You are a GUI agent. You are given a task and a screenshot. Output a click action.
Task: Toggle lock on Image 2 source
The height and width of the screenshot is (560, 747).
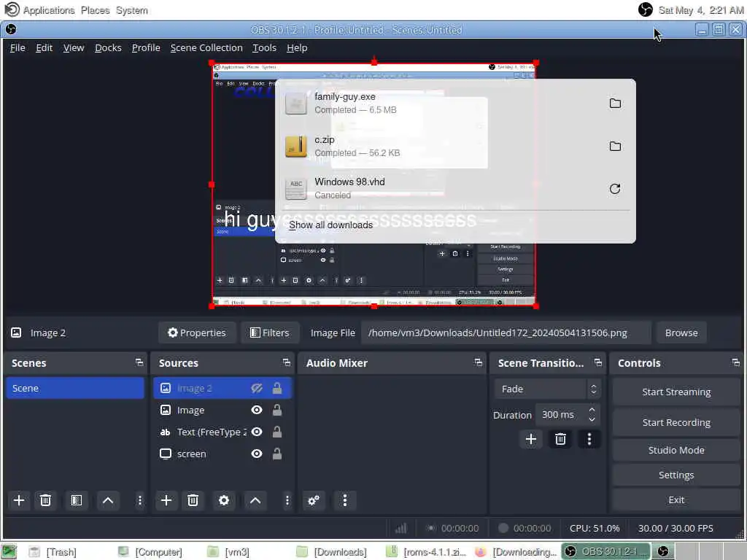tap(276, 389)
